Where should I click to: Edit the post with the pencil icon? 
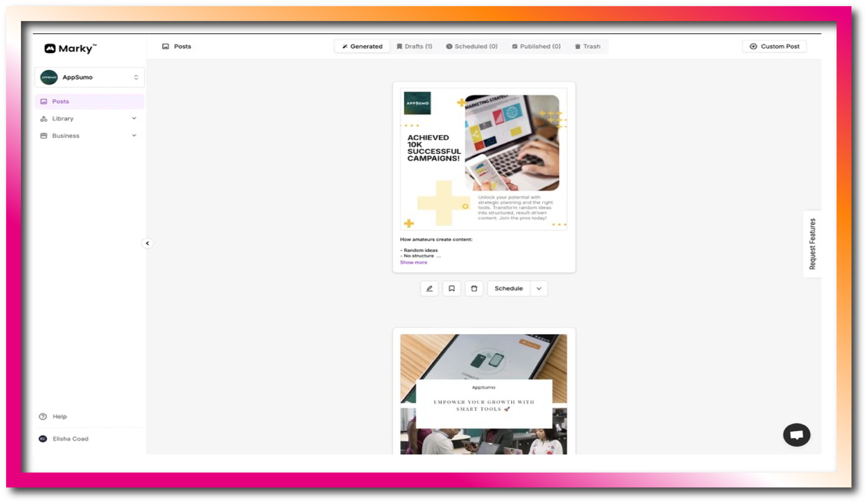coord(429,289)
